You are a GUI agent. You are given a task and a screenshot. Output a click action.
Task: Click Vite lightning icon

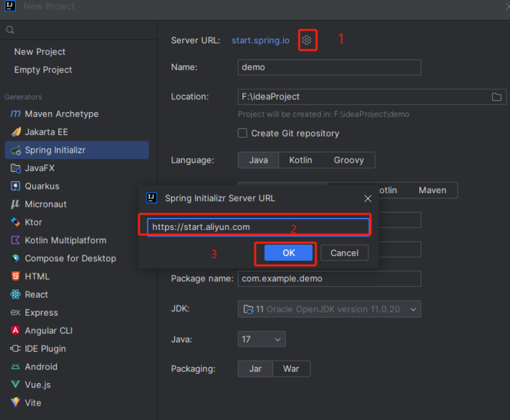click(15, 402)
